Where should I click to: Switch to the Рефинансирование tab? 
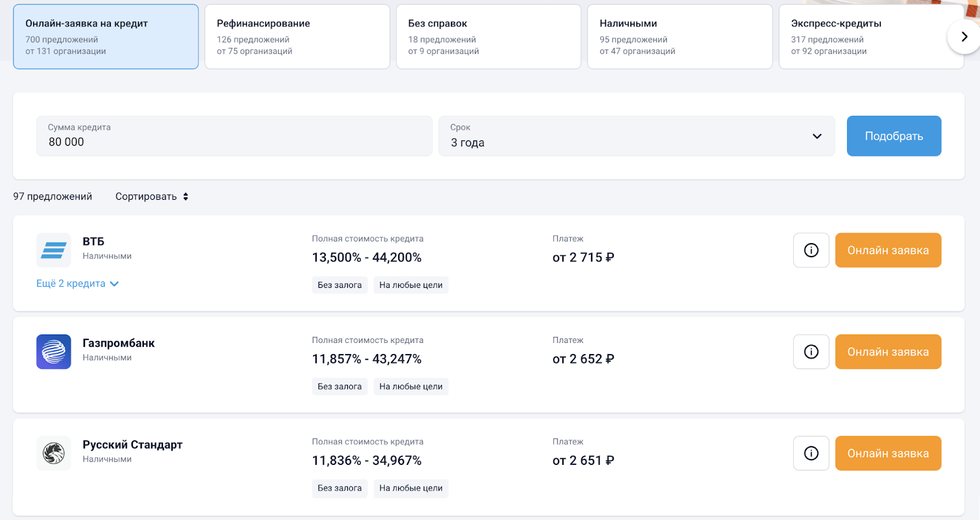tap(297, 37)
